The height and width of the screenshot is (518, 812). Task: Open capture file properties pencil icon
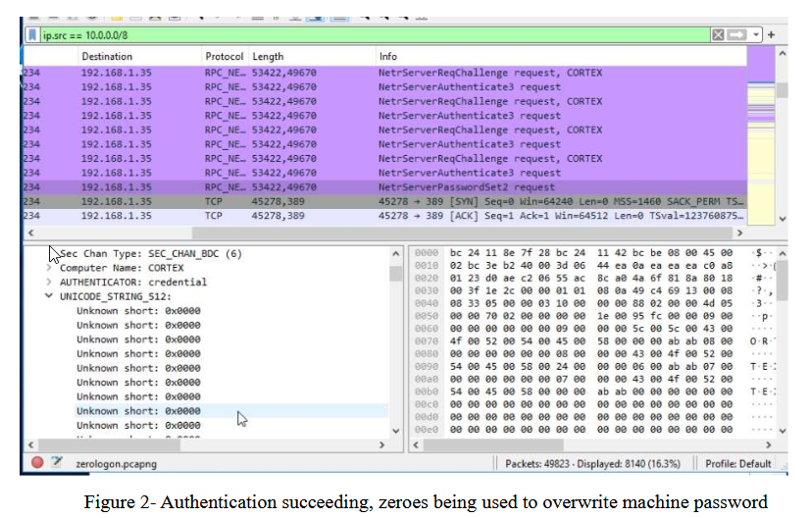57,462
